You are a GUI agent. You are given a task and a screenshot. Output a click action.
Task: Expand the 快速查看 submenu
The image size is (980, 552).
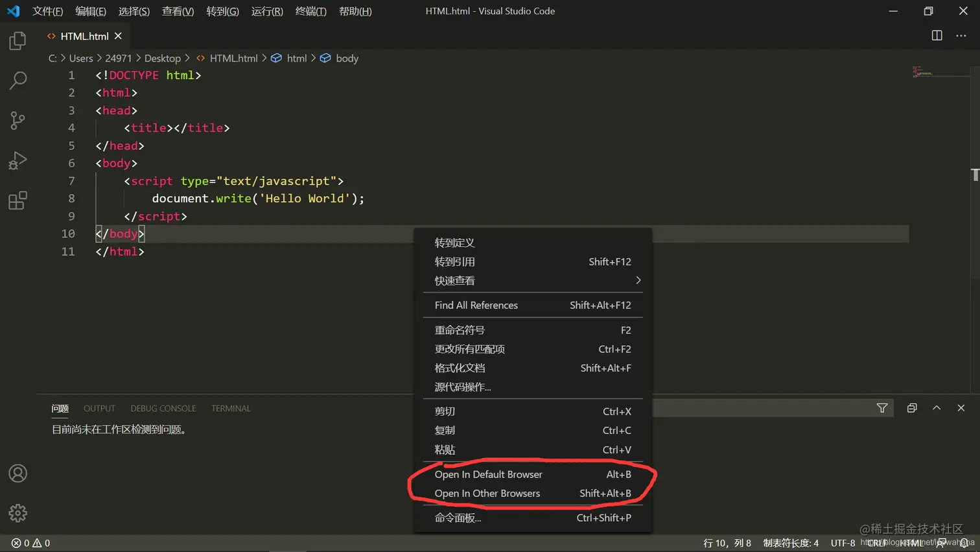point(533,280)
